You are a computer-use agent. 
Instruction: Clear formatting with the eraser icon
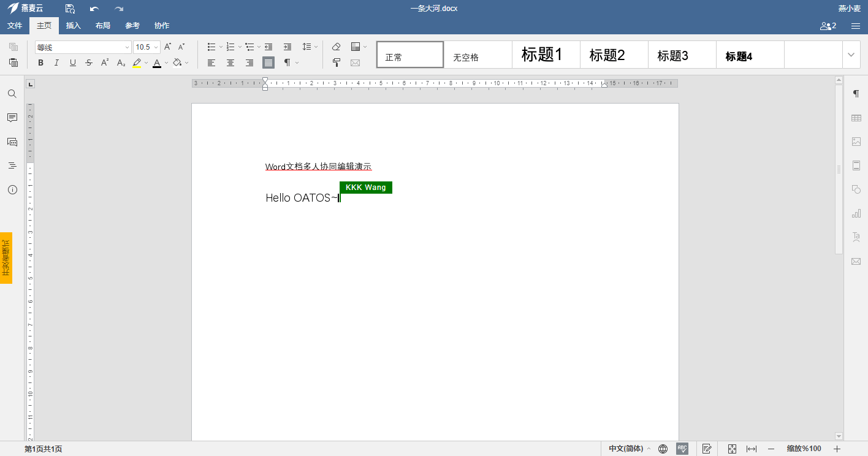tap(336, 47)
